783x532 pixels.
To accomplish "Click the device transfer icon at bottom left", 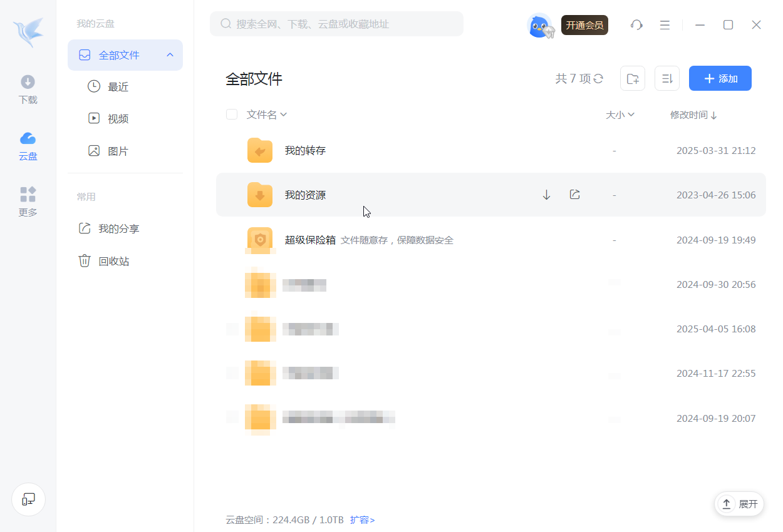I will pyautogui.click(x=28, y=499).
